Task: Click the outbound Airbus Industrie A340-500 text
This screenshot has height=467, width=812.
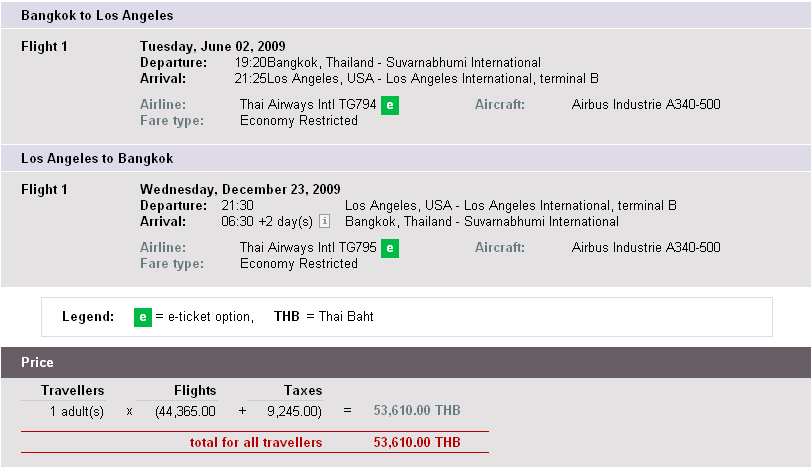Action: coord(646,105)
